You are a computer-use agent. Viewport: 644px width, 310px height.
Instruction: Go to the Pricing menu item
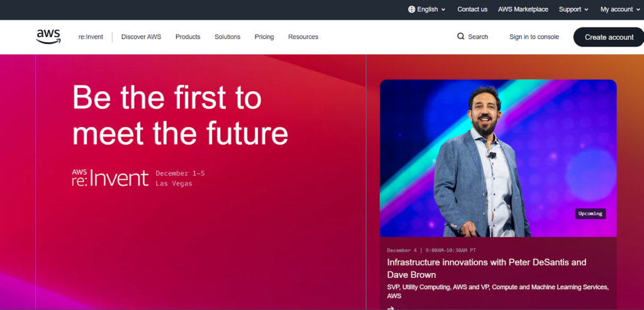[x=264, y=37]
